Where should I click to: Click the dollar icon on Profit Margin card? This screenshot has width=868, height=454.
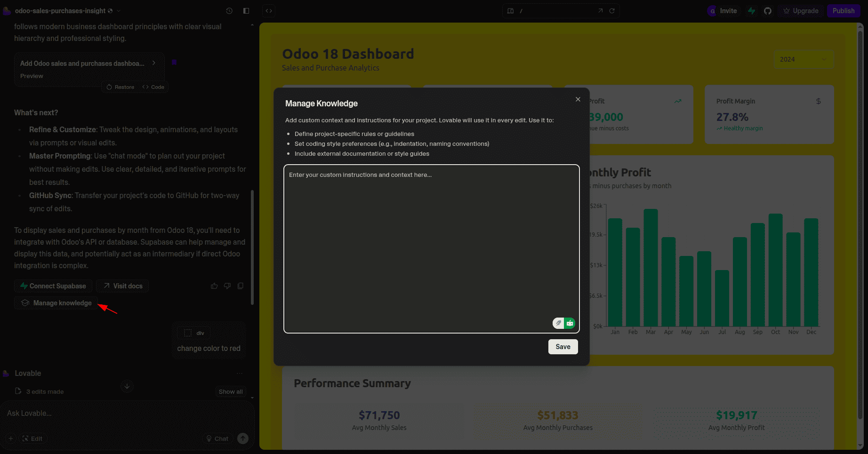tap(819, 101)
